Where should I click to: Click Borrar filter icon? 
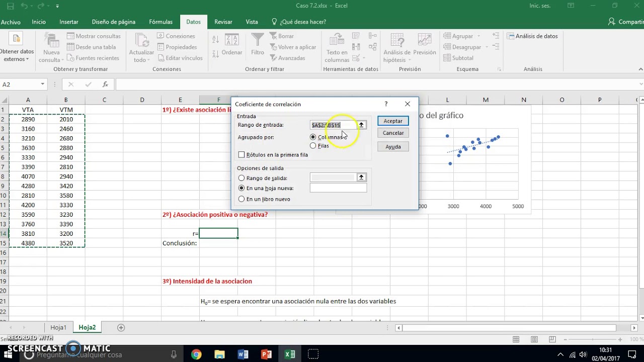tap(273, 36)
